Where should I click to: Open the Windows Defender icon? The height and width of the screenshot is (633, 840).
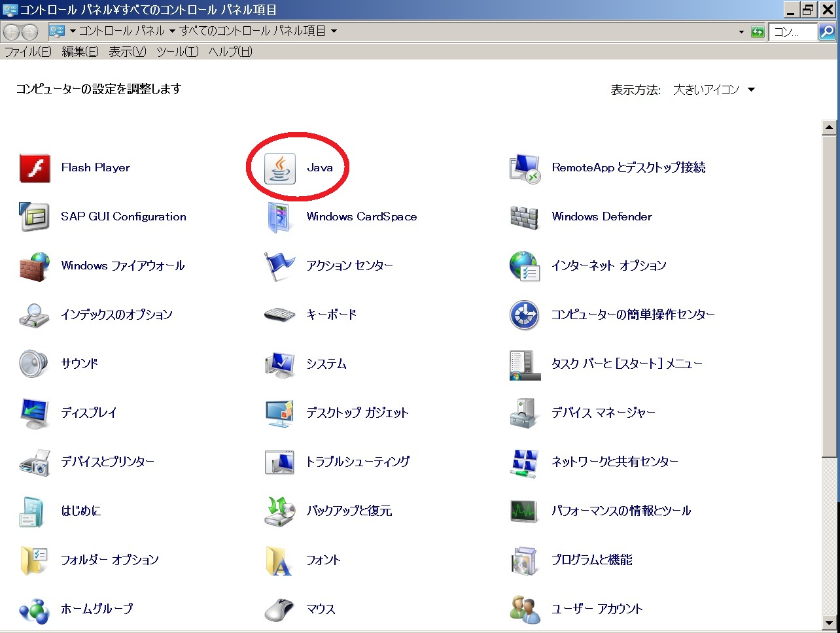click(x=524, y=217)
